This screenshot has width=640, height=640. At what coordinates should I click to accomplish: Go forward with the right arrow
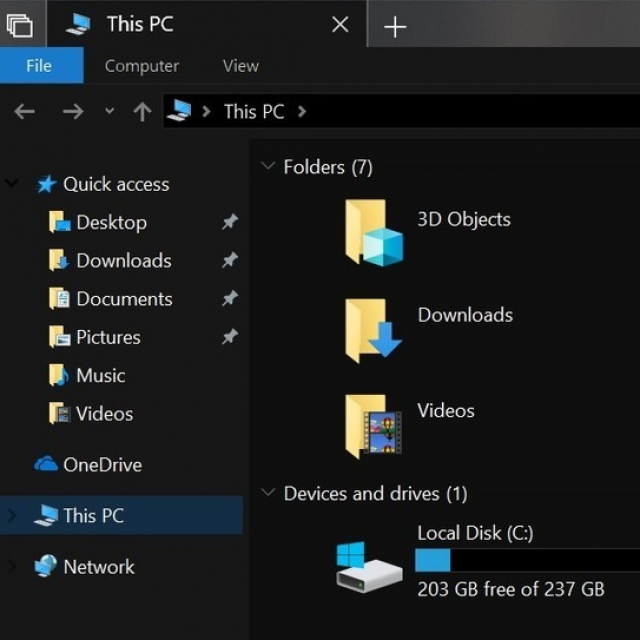(73, 111)
